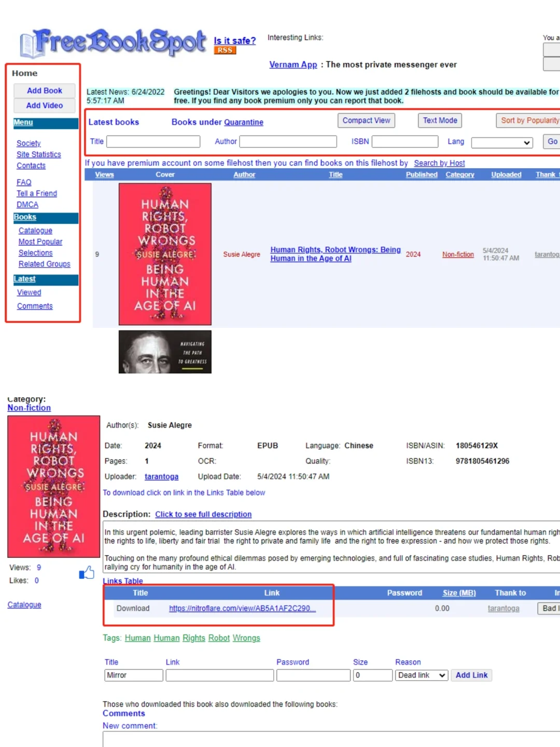Focus the mirror Link input field
Viewport: 560px width, 747px height.
click(220, 675)
